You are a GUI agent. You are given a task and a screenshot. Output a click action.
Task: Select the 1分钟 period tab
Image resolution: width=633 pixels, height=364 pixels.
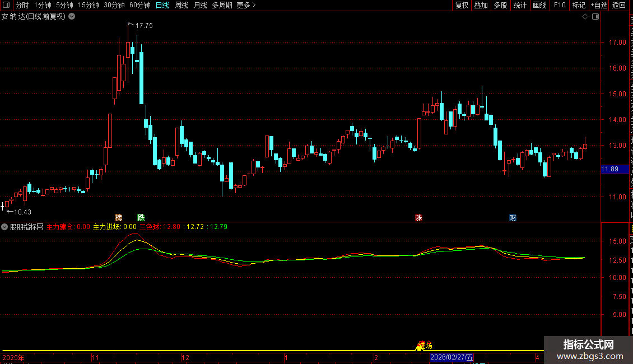(43, 5)
